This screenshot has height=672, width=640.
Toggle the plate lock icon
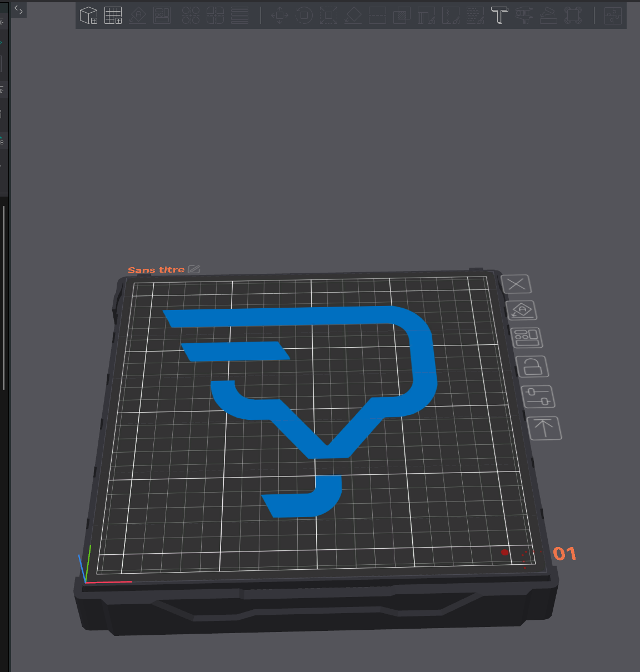tap(532, 367)
